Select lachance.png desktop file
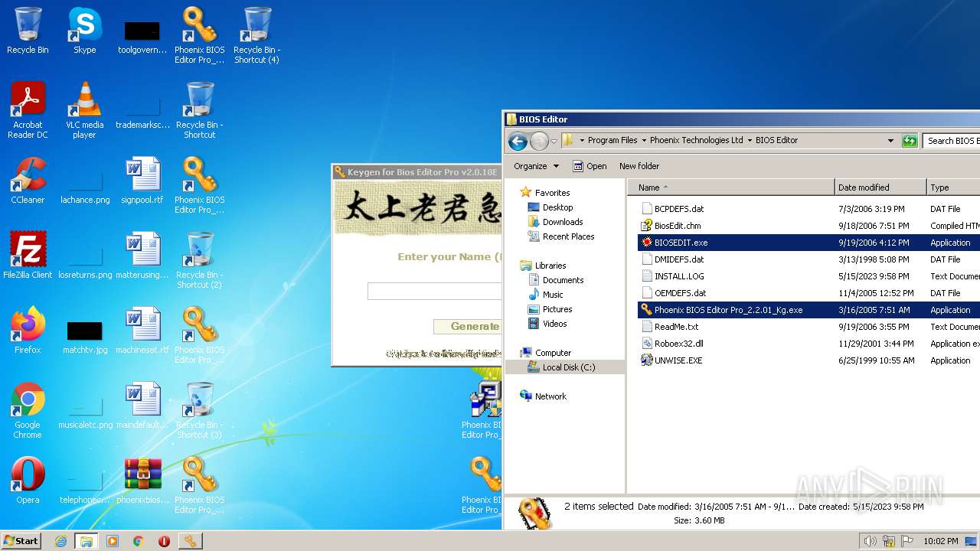The height and width of the screenshot is (551, 980). [85, 187]
